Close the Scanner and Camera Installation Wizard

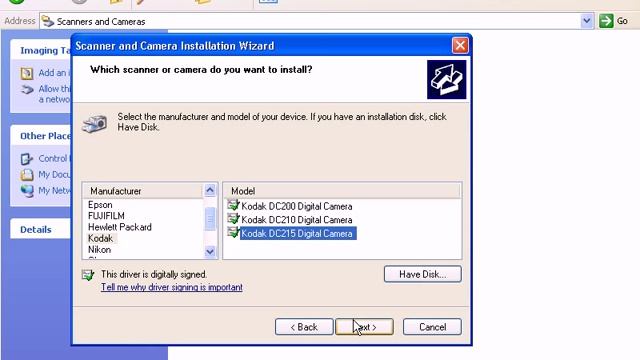[460, 45]
